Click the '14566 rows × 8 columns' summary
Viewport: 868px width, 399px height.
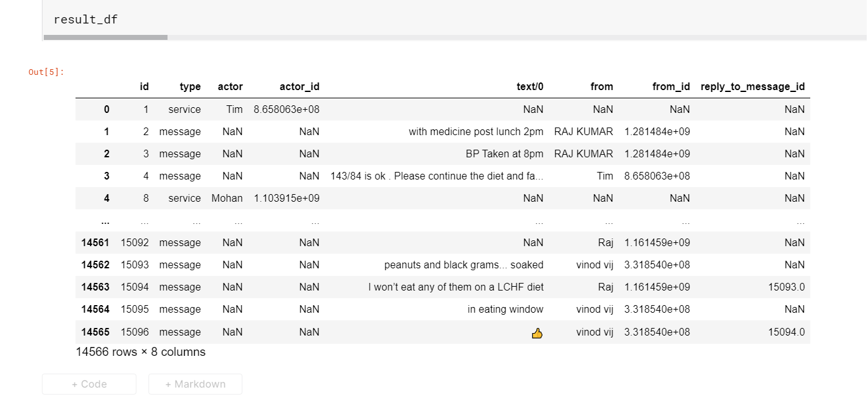click(x=140, y=351)
